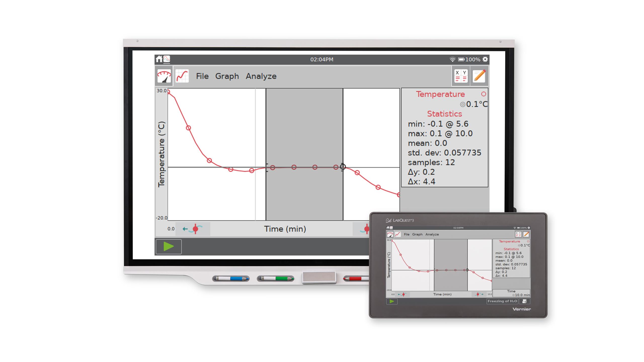Click the meter/gauge view icon
This screenshot has height=362, width=644.
tap(163, 76)
